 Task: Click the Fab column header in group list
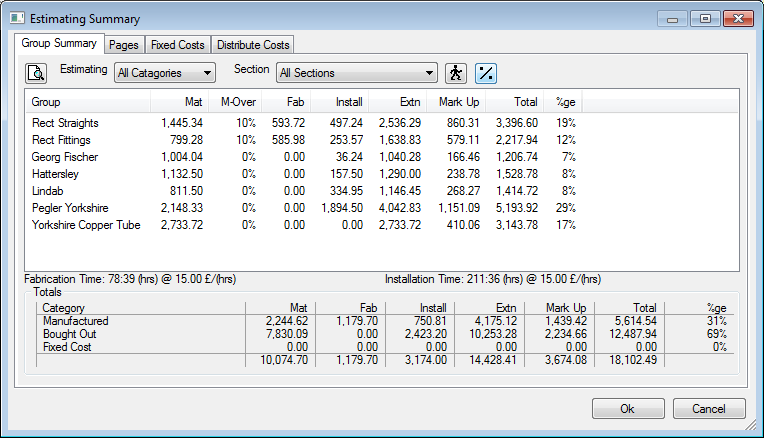pyautogui.click(x=286, y=102)
